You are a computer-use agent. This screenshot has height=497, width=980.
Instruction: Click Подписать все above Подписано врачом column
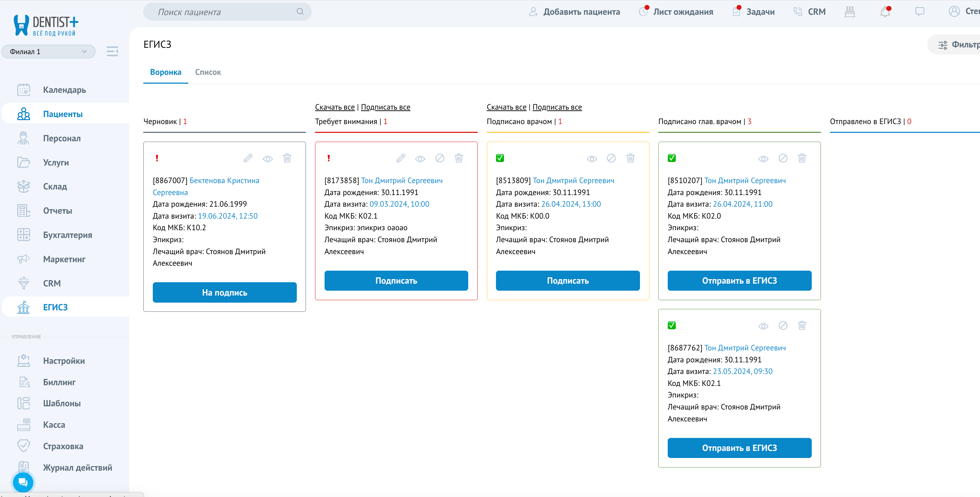557,107
